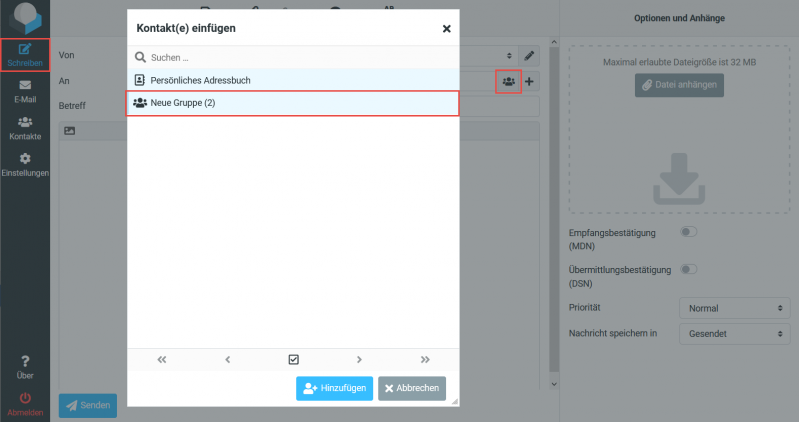Viewport: 799px width, 422px height.
Task: Click the contacts group icon beside An
Action: point(508,81)
